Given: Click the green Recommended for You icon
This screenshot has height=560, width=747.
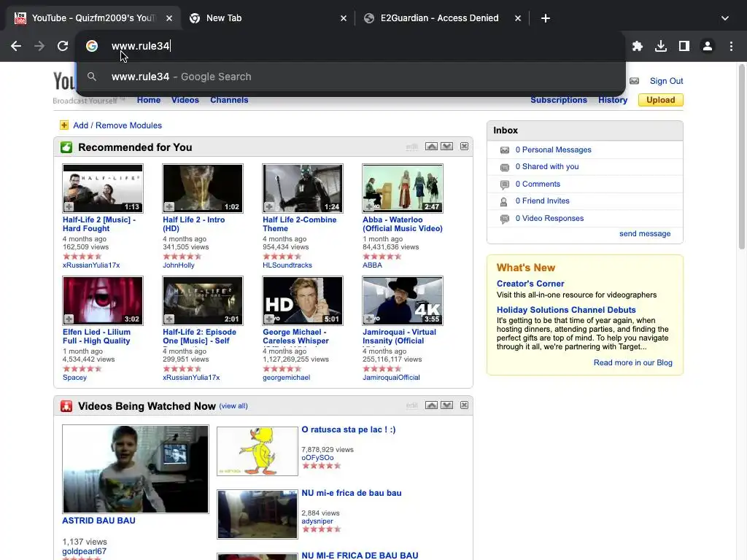Looking at the screenshot, I should pyautogui.click(x=66, y=147).
